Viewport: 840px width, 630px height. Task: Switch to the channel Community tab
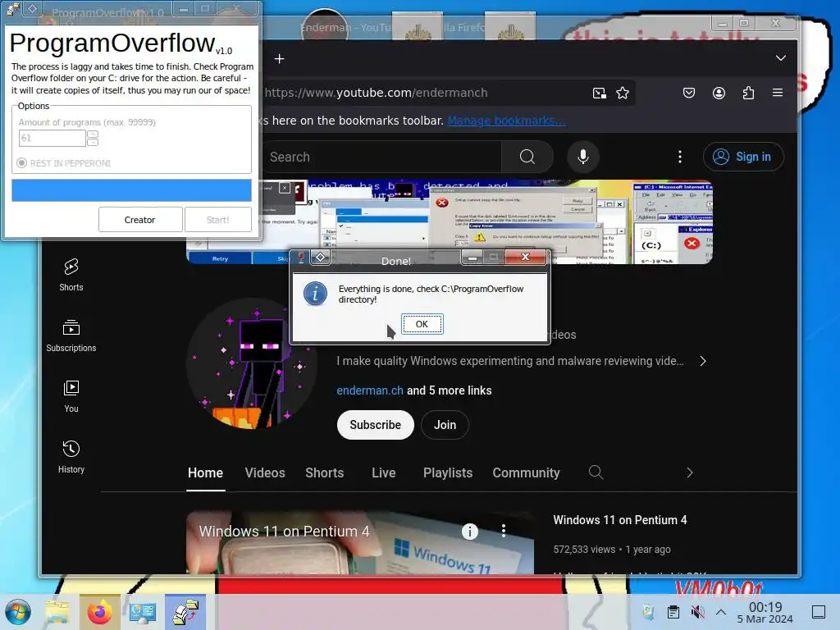tap(526, 473)
